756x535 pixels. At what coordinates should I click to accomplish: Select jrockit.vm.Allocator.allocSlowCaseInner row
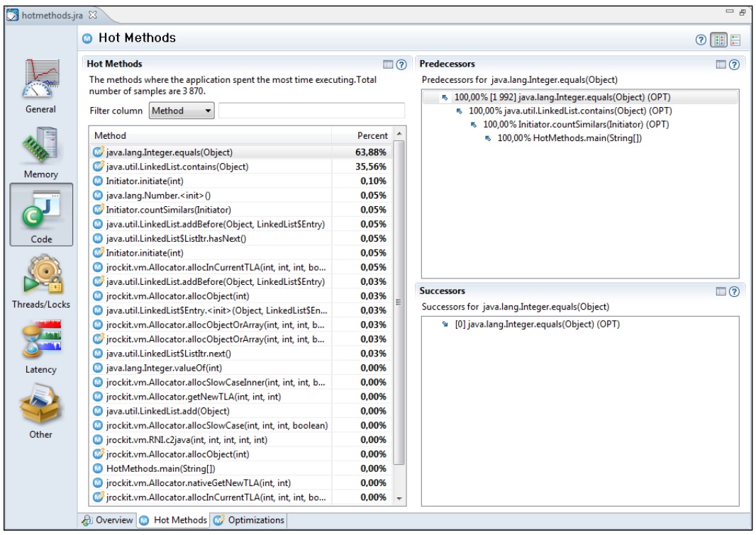(240, 383)
